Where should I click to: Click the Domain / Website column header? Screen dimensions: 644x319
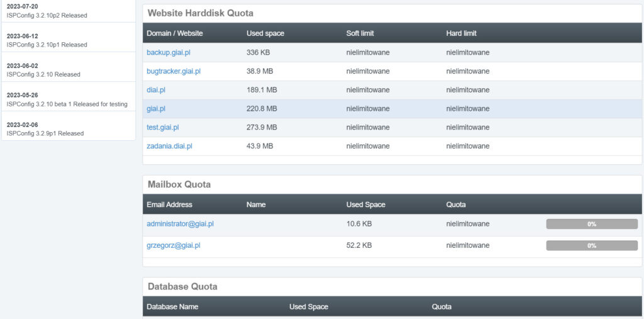(175, 33)
